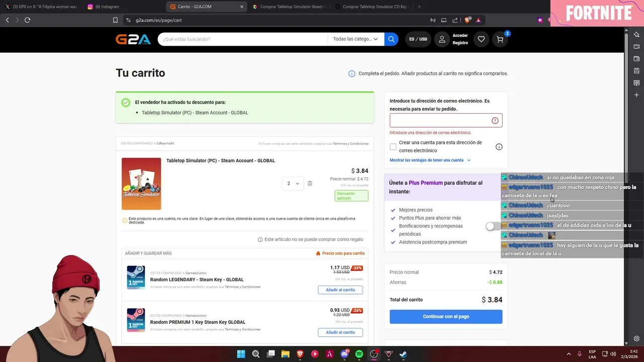Open reading list sidebar icon

click(636, 83)
